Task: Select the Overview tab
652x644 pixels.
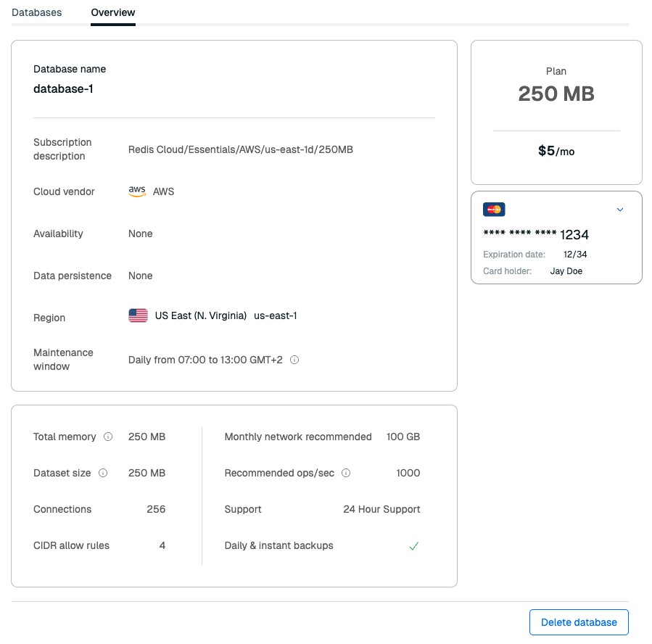Action: click(113, 12)
